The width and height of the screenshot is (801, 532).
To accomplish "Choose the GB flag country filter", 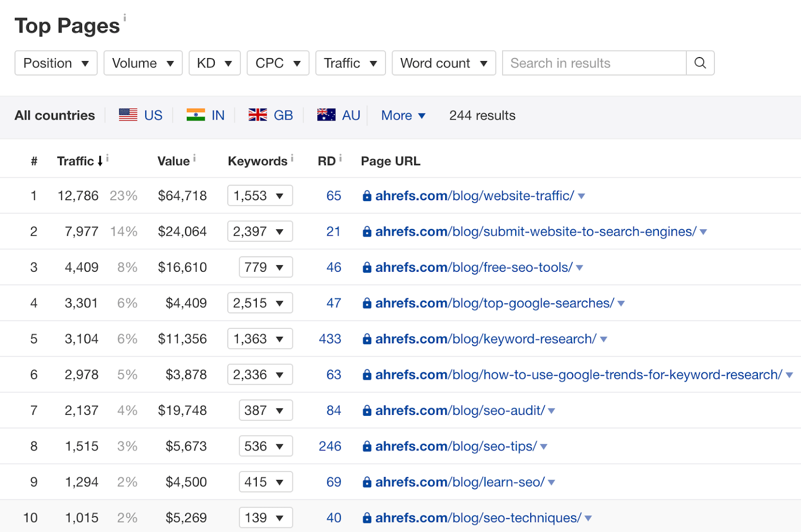I will (x=270, y=116).
